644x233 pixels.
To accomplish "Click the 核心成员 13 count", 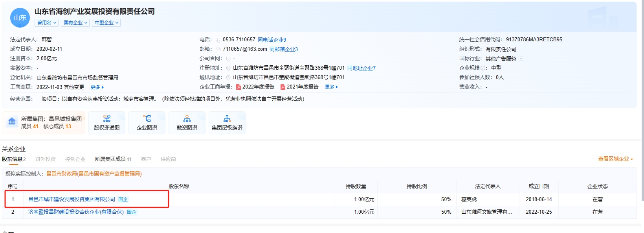I will (x=57, y=126).
